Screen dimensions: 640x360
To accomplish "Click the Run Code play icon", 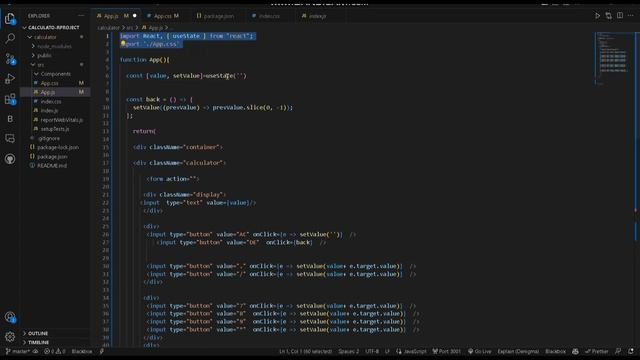I will [597, 16].
